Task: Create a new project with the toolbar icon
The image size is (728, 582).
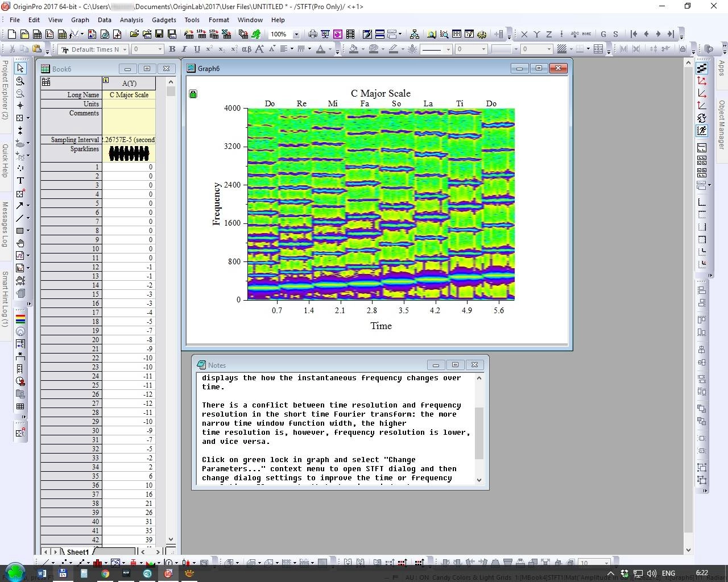Action: (x=11, y=34)
